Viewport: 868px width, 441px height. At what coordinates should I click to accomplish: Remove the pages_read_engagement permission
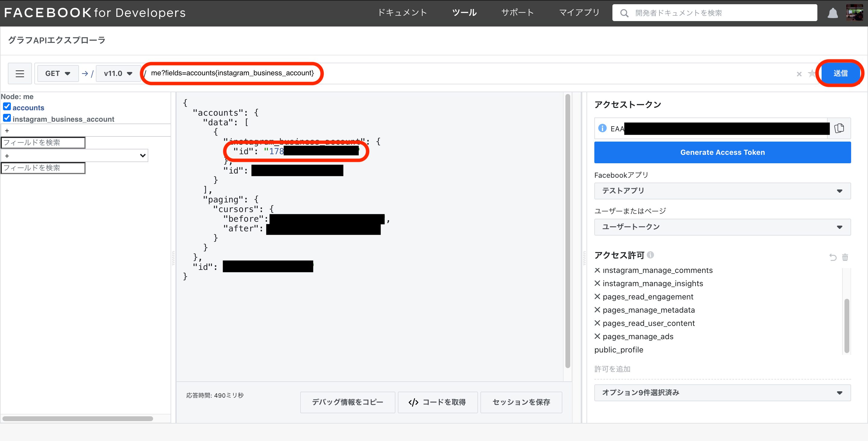[597, 296]
